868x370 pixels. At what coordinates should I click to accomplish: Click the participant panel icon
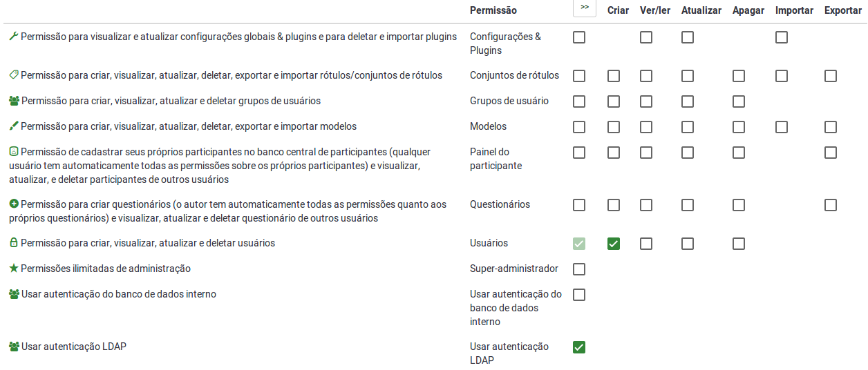pyautogui.click(x=14, y=151)
